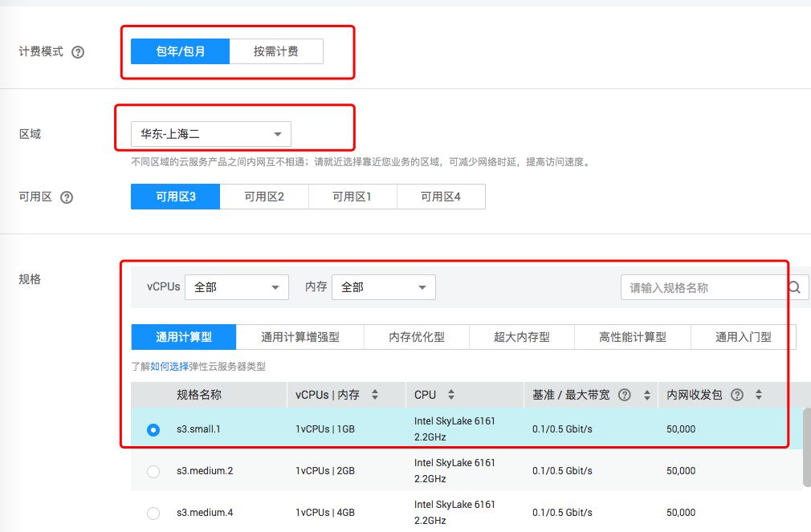Click the 请输入规格名称 input field
The image size is (811, 532).
coord(691,286)
